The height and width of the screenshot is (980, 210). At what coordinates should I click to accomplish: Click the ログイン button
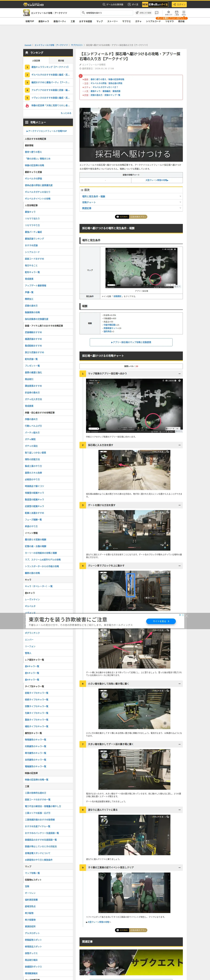(x=179, y=4)
